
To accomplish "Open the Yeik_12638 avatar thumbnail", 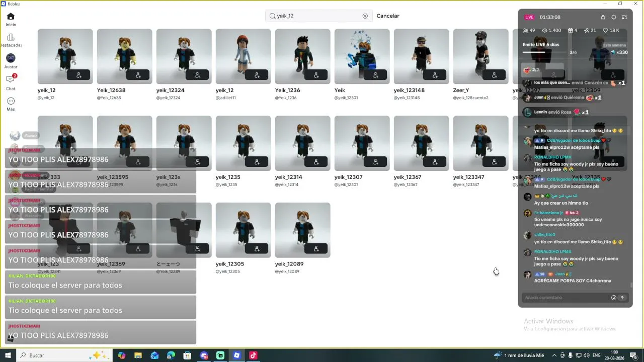I will [x=124, y=56].
